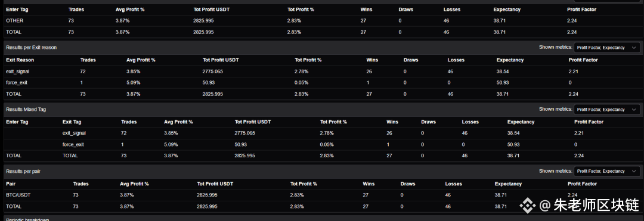The image size is (644, 221).
Task: Click chevron arrow in Results per pair metrics selector
Action: 634,172
